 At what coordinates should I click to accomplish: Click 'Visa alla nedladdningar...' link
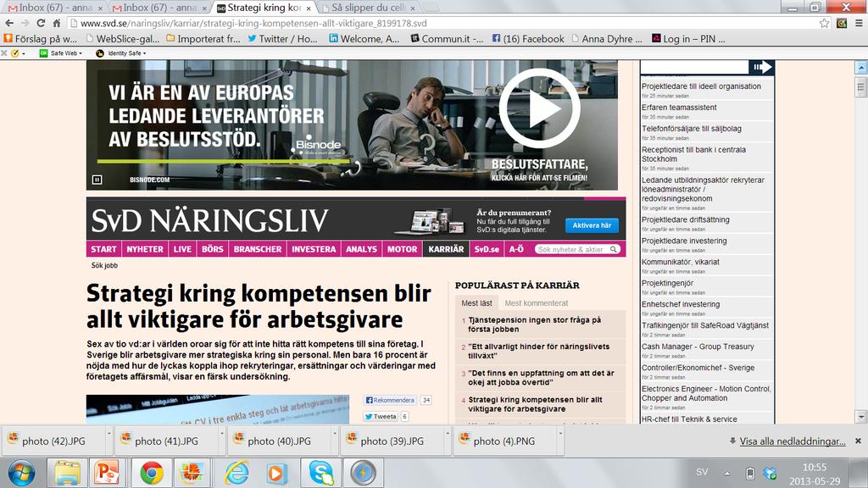tap(793, 441)
